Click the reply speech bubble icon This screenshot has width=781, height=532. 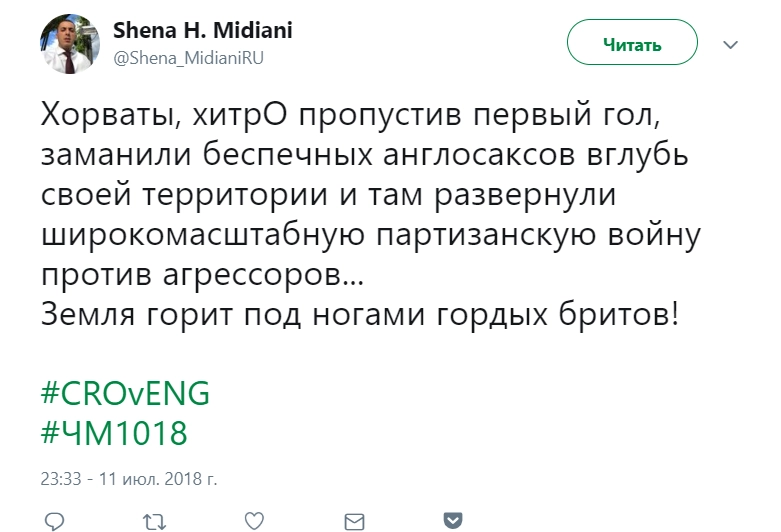[x=56, y=520]
